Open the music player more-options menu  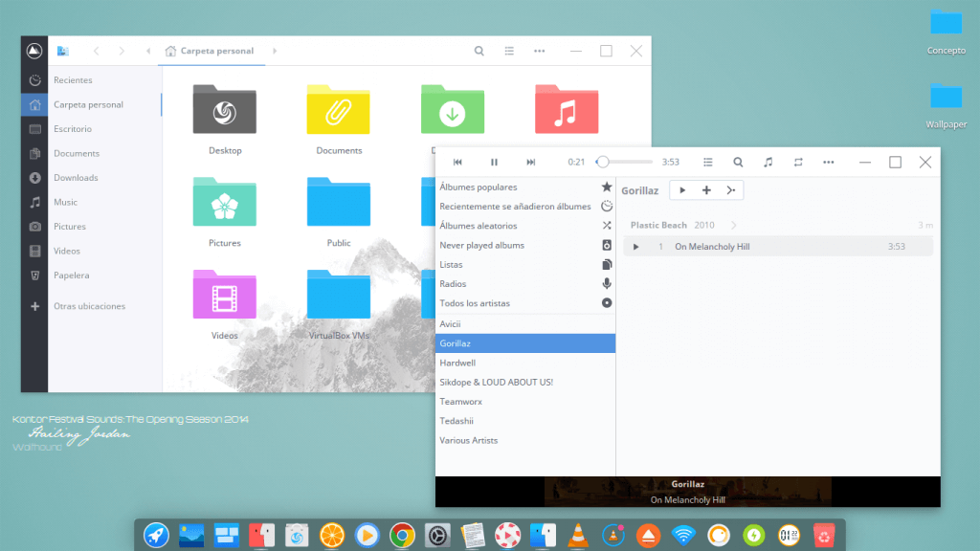pos(828,163)
